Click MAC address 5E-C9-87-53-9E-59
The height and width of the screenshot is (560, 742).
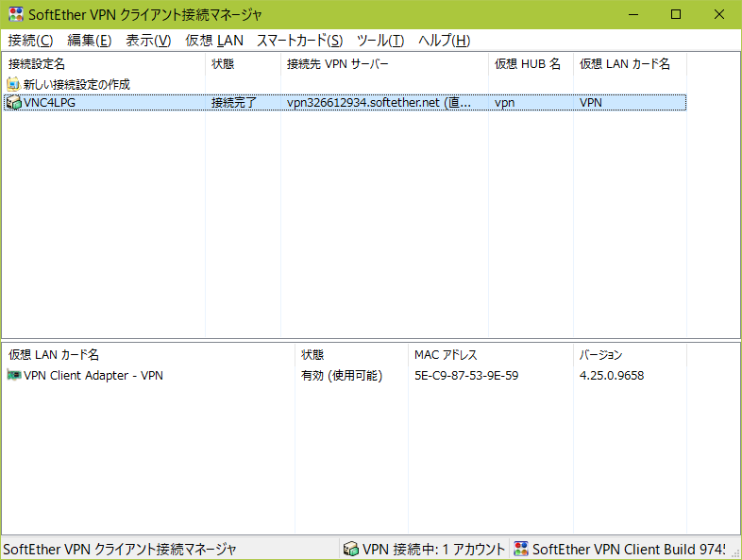pos(466,376)
